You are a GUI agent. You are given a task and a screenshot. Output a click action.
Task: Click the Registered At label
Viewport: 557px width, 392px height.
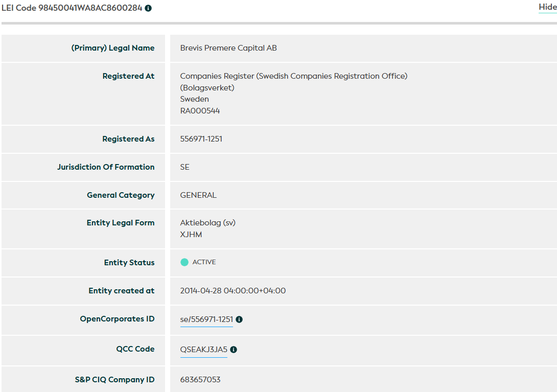pos(129,76)
